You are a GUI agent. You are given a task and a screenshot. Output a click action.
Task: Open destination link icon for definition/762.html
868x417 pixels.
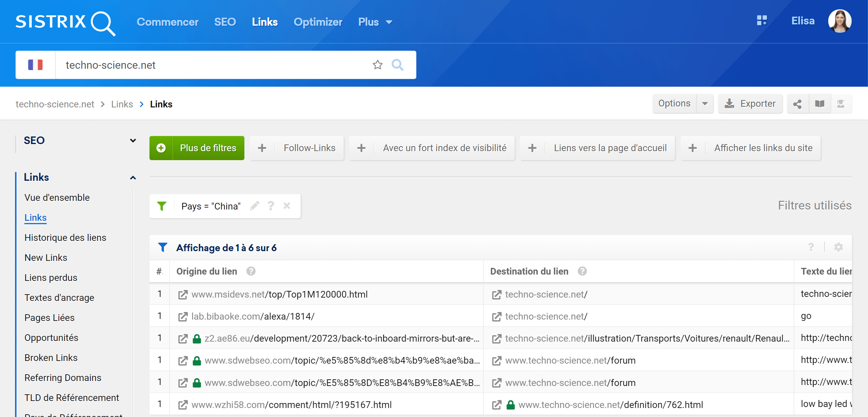pos(496,405)
